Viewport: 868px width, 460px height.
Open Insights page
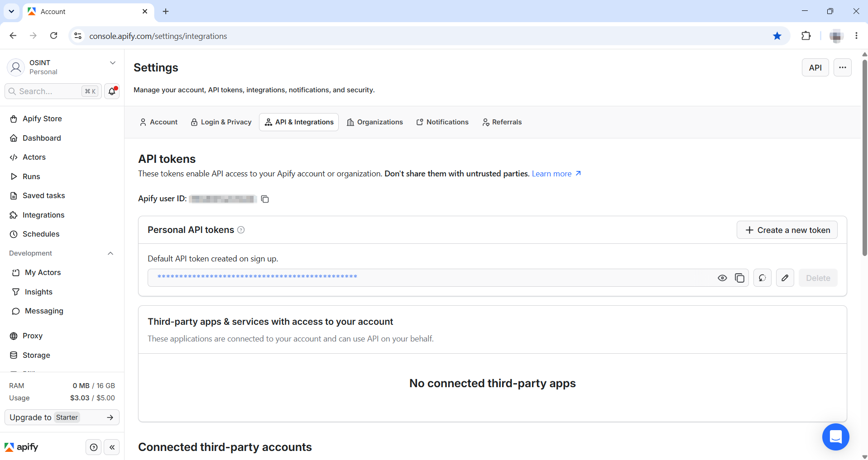(62, 292)
